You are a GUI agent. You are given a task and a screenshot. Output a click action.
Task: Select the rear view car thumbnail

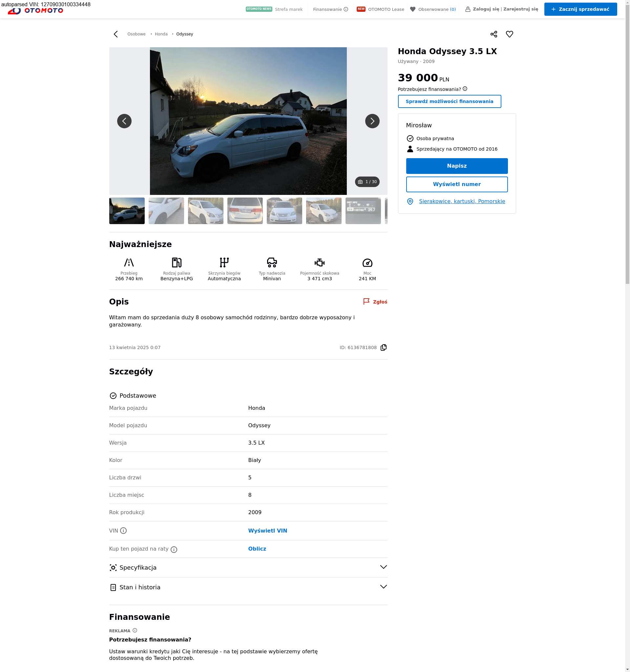click(245, 211)
